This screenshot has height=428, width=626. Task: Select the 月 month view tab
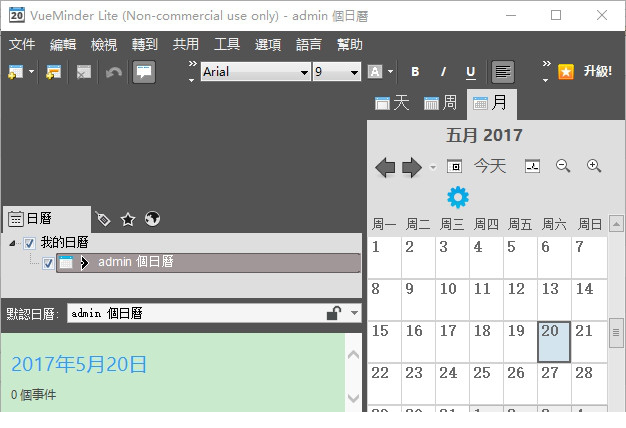pos(491,104)
